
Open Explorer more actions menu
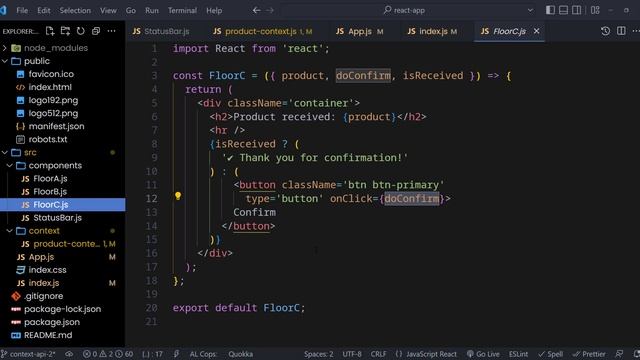[x=111, y=31]
